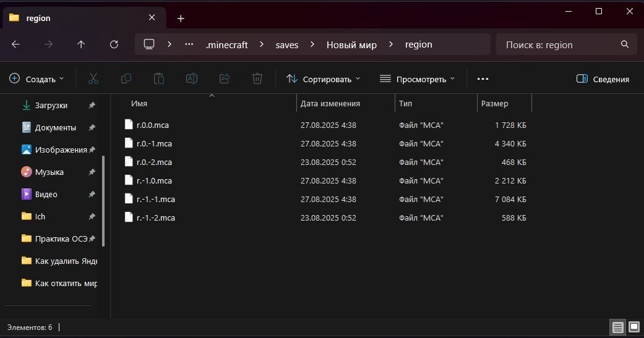
Task: Open the Создать dropdown menu
Action: [37, 79]
